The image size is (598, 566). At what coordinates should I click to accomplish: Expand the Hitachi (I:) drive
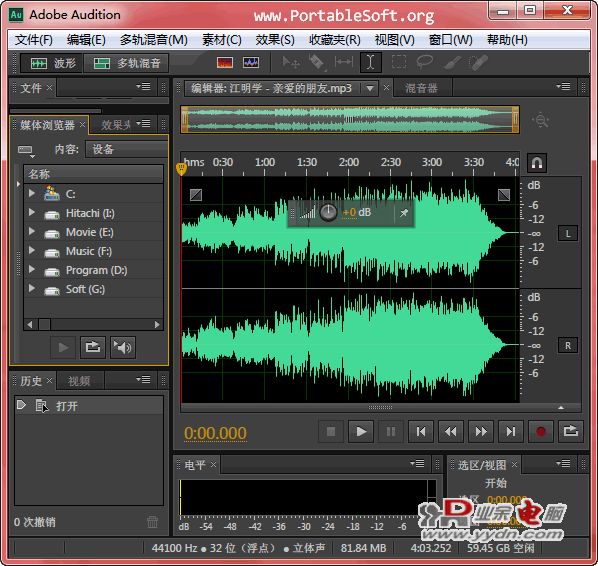point(32,212)
